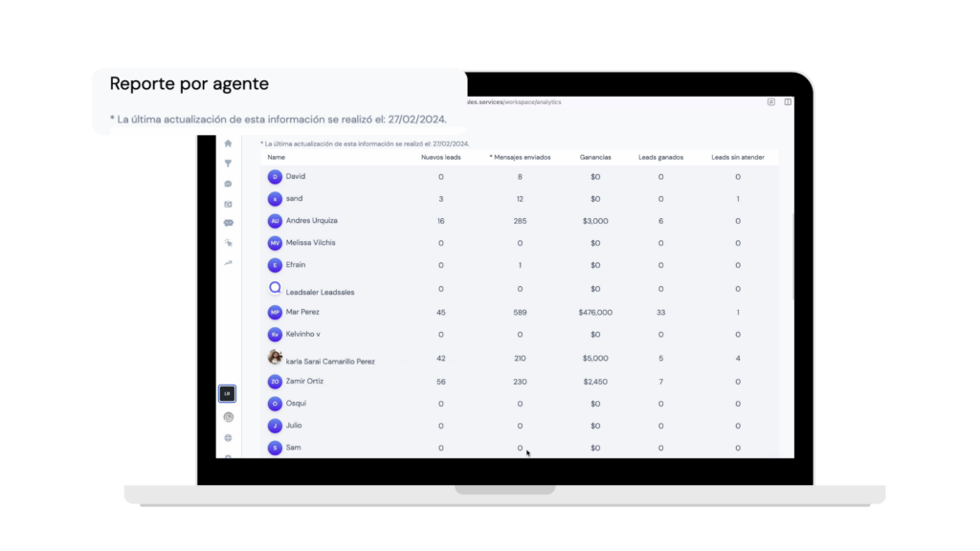The width and height of the screenshot is (980, 551).
Task: Select the cursor-click sidebar icon
Action: [x=228, y=242]
